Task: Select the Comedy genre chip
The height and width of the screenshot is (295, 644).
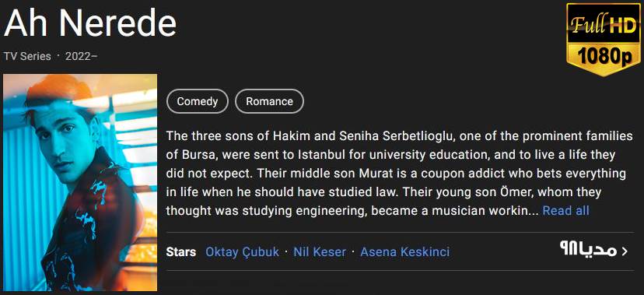Action: click(198, 101)
